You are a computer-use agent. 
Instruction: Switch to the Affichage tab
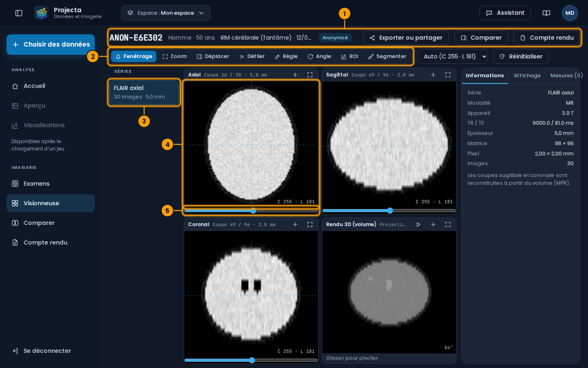click(x=527, y=76)
